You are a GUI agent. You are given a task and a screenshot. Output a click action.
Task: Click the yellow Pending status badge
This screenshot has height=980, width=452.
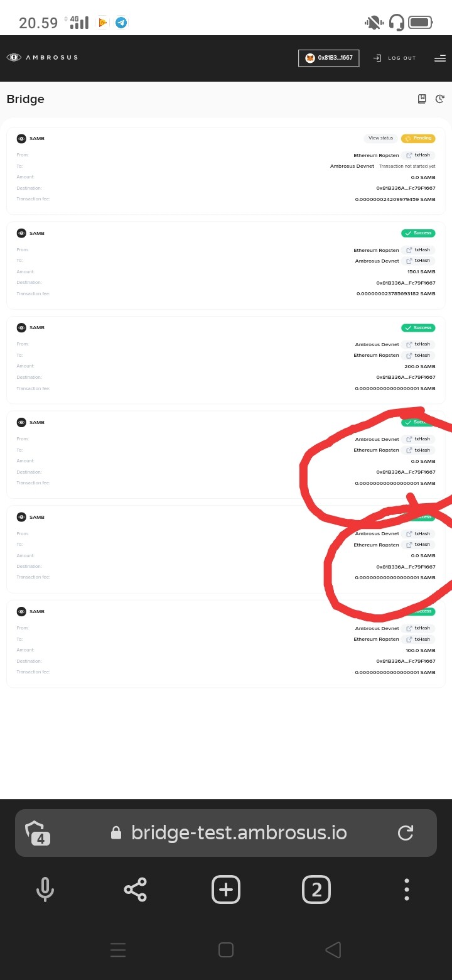point(418,138)
